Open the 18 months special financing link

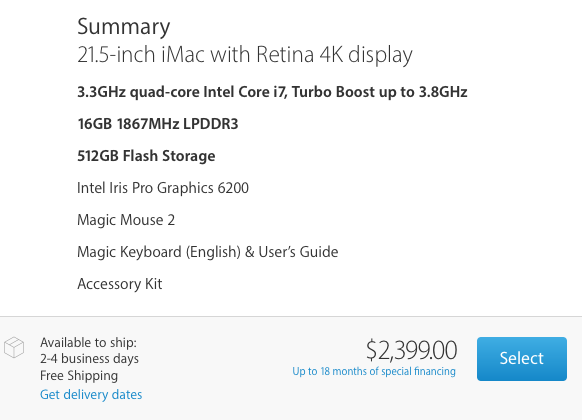[x=374, y=371]
